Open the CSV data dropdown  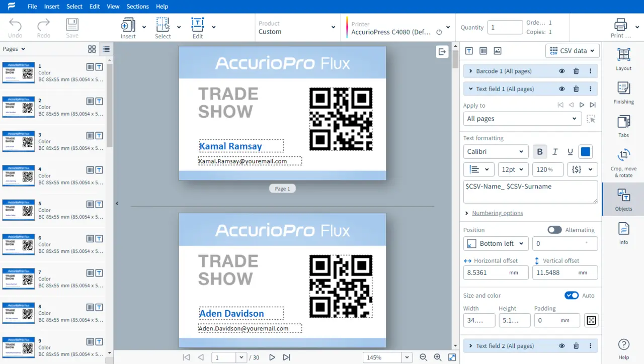click(x=572, y=51)
